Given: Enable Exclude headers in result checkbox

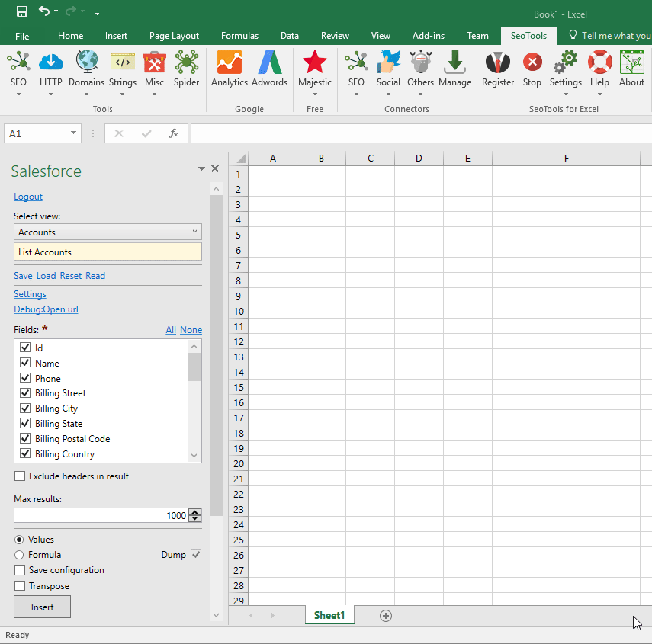Looking at the screenshot, I should click(x=20, y=476).
